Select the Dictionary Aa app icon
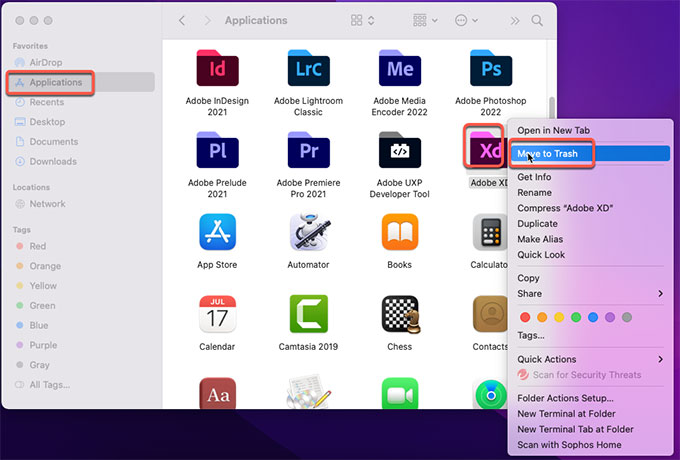Image resolution: width=680 pixels, height=460 pixels. point(217,393)
